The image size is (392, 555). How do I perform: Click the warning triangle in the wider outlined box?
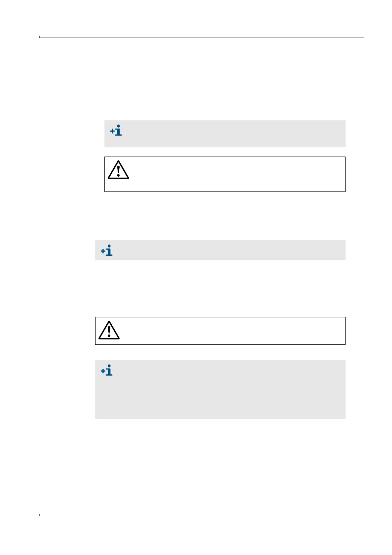click(109, 330)
